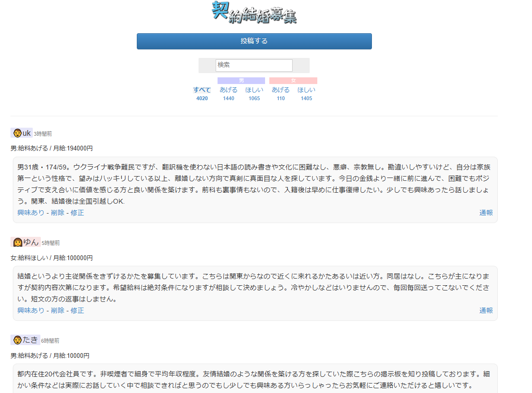Click 修正 on ゆん's post

click(77, 310)
